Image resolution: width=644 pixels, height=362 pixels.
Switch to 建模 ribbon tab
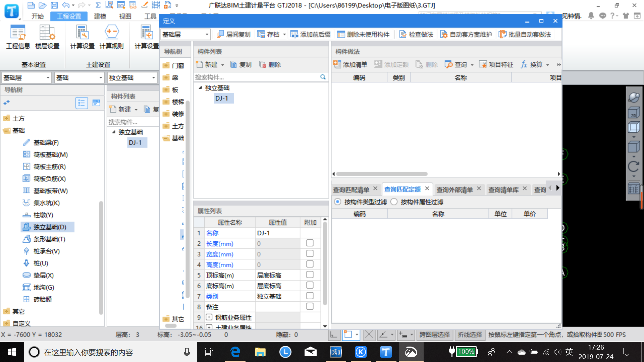[x=100, y=16]
